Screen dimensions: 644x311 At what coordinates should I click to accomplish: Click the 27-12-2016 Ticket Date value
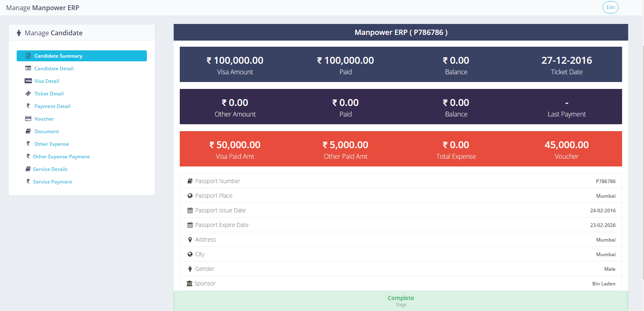click(x=566, y=60)
